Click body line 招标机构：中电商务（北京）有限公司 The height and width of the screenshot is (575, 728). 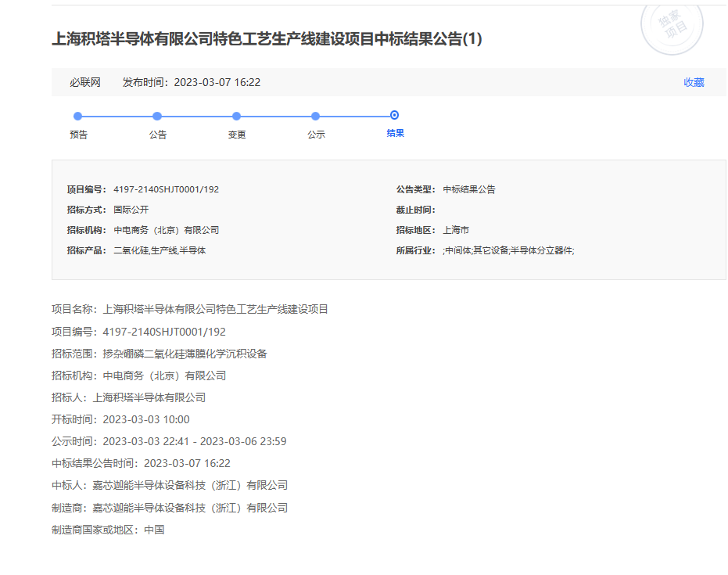(x=138, y=376)
